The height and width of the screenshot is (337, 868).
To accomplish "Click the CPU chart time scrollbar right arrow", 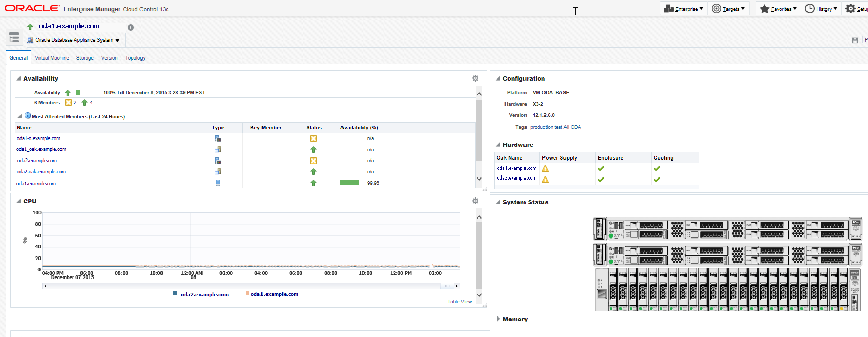I will (457, 286).
